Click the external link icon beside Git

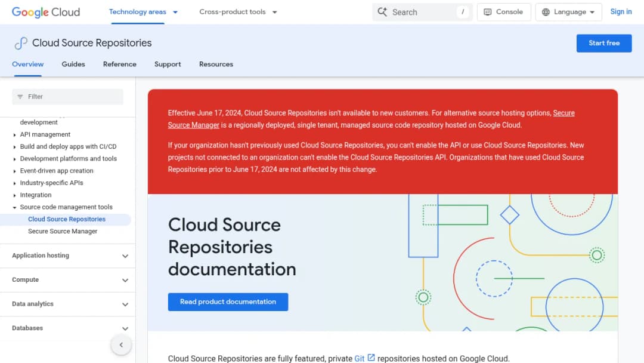click(x=371, y=358)
